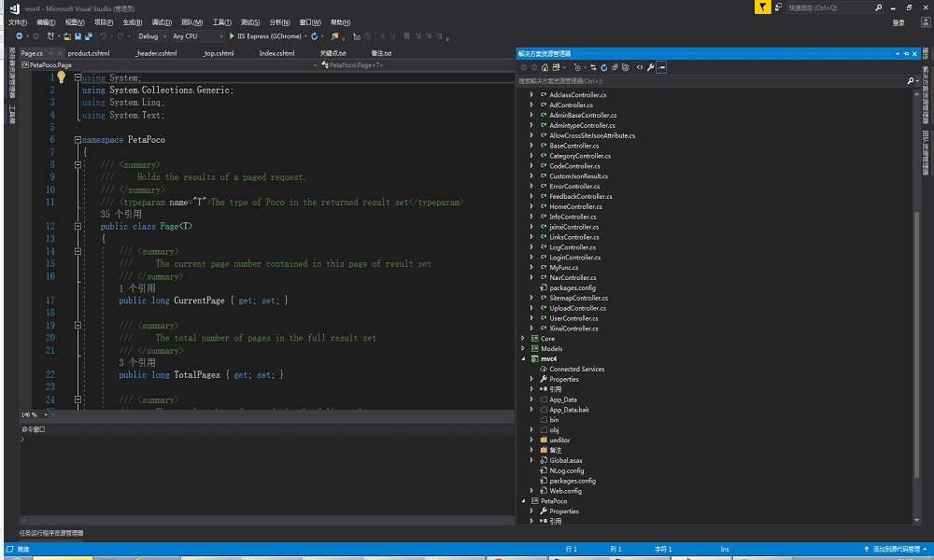Open the 调试(D) menu

[x=162, y=22]
